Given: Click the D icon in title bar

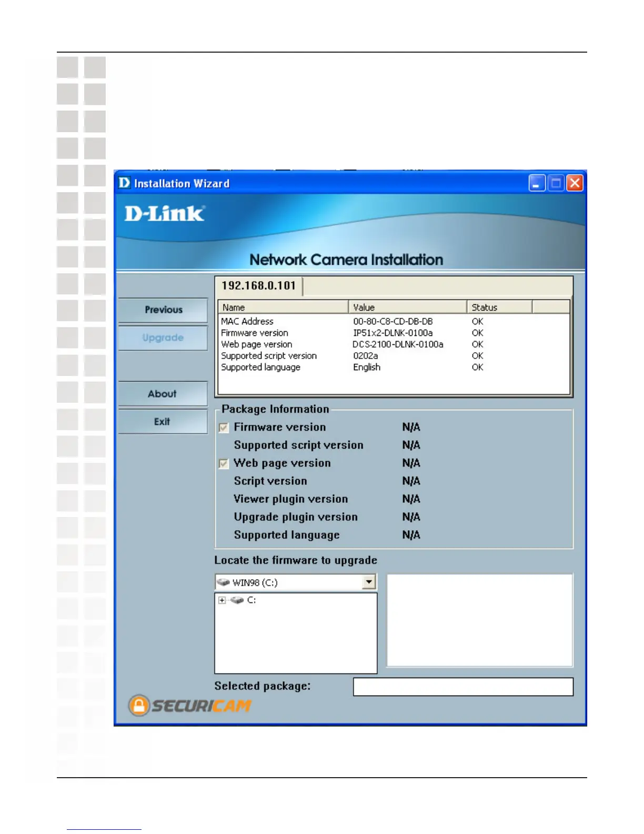Looking at the screenshot, I should (x=124, y=183).
